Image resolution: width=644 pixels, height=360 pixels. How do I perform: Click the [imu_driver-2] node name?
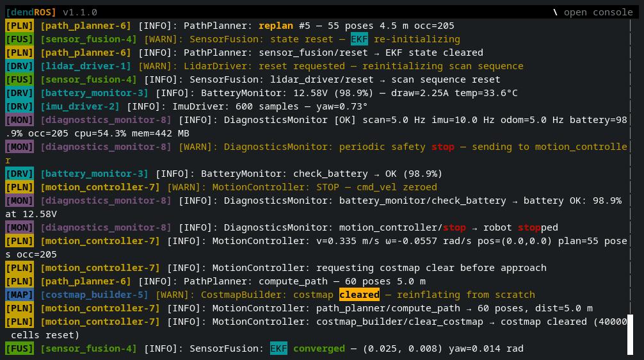[x=79, y=106]
